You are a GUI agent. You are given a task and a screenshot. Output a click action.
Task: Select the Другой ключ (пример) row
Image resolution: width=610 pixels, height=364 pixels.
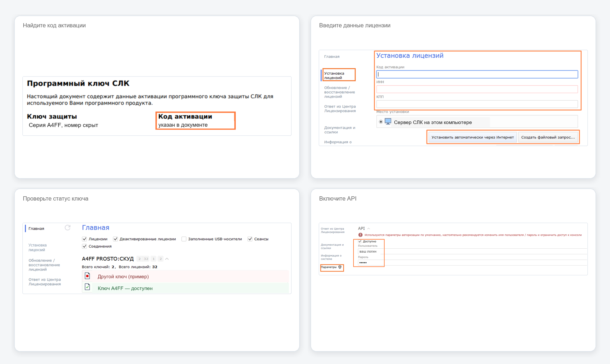pos(185,276)
